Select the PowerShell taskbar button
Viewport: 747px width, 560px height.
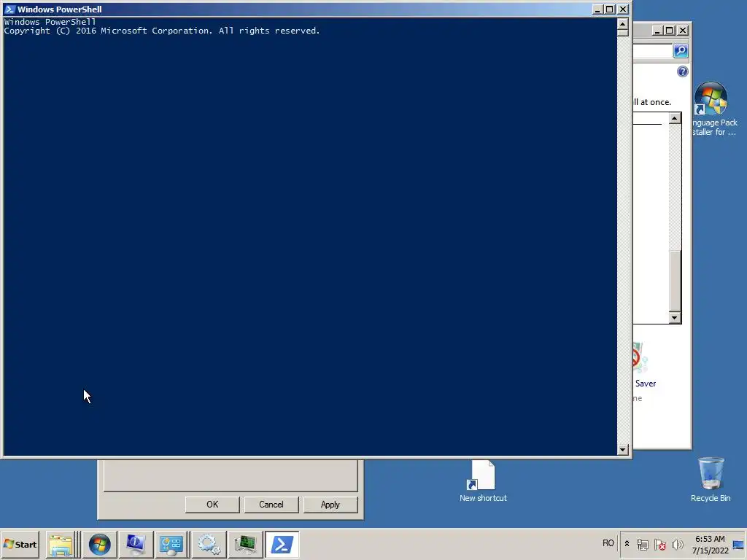(282, 544)
